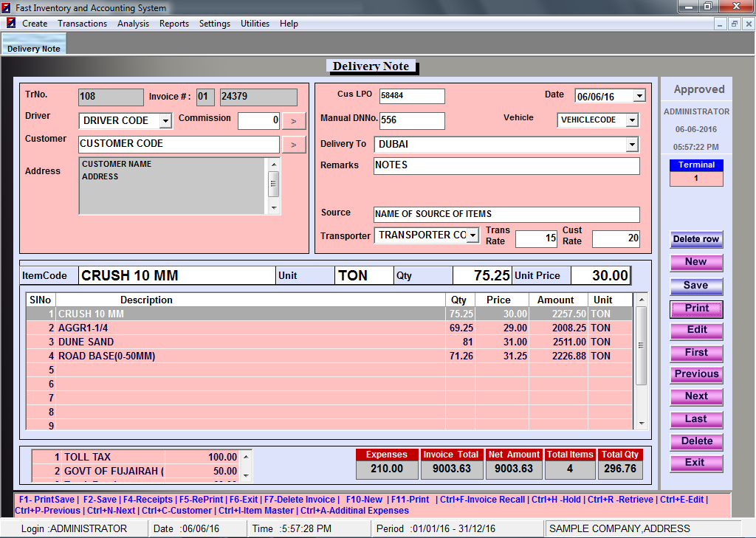Click the Delete row button
This screenshot has height=538, width=756.
[x=695, y=239]
